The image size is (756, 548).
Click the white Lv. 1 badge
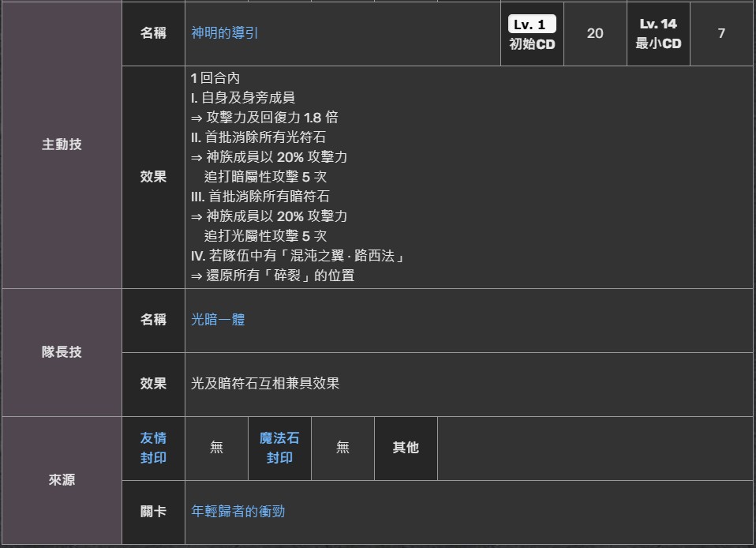click(532, 24)
